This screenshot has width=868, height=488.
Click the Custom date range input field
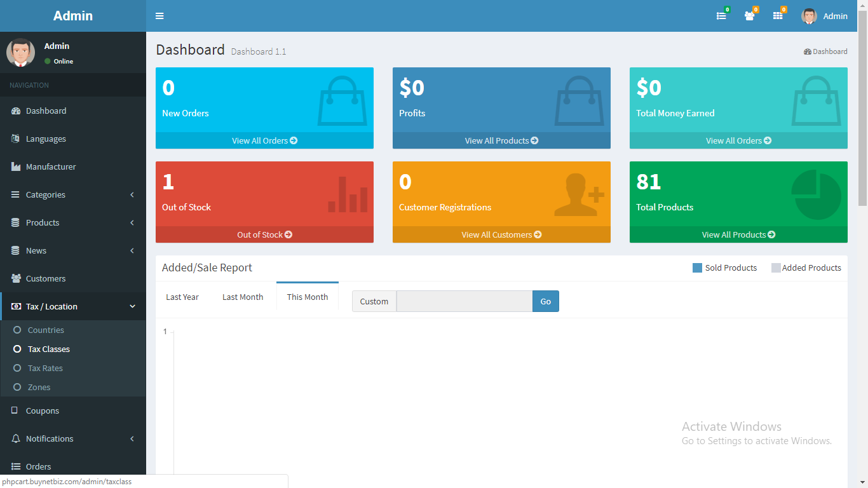point(465,301)
